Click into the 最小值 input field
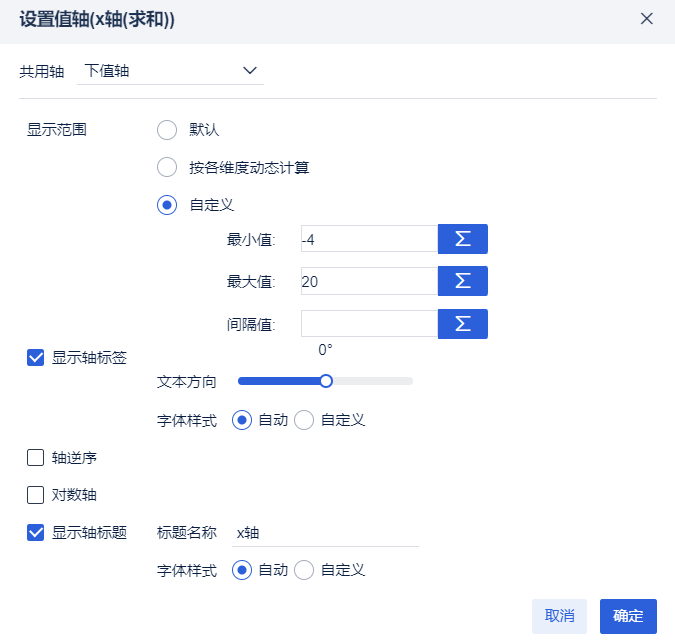 [369, 239]
